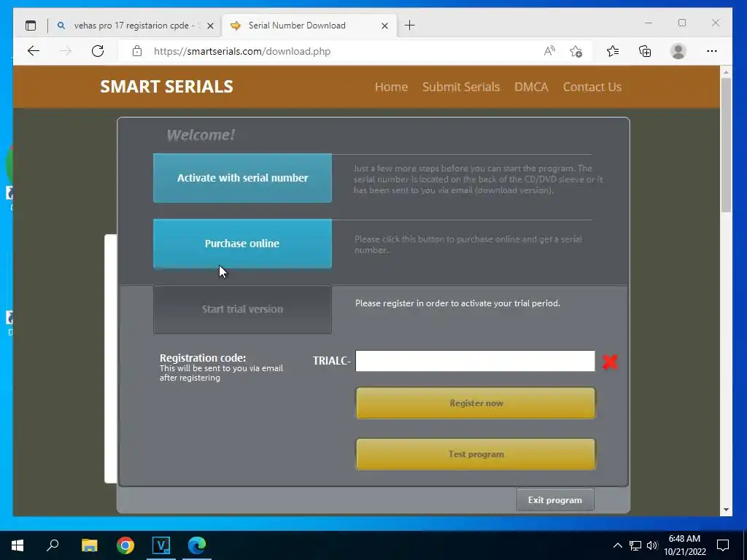Screen dimensions: 747x560
Task: Open the volume control speaker icon
Action: tap(652, 545)
